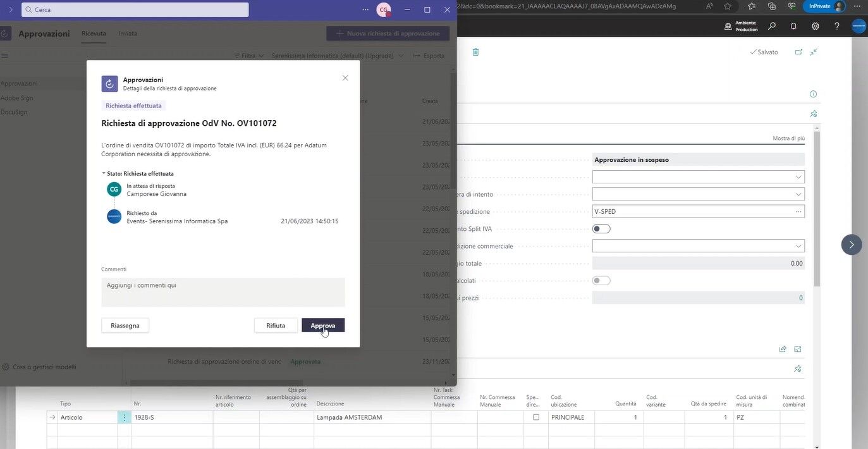
Task: Open the share icon near the line items
Action: click(x=782, y=348)
